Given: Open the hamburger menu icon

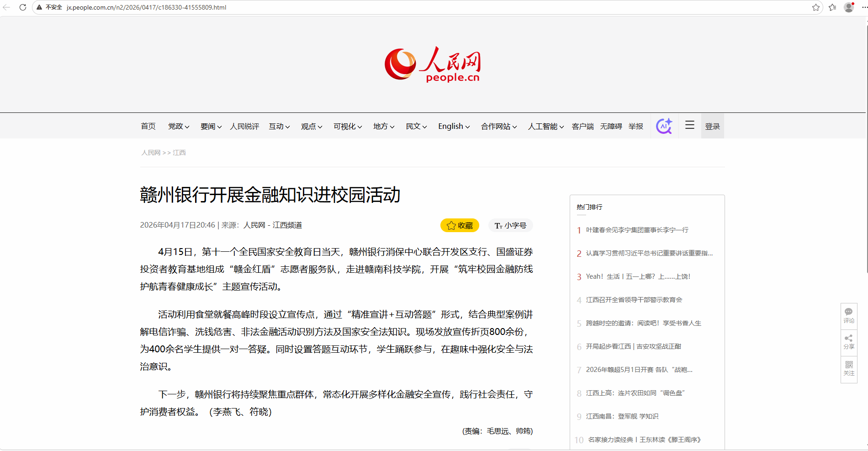Looking at the screenshot, I should tap(689, 125).
